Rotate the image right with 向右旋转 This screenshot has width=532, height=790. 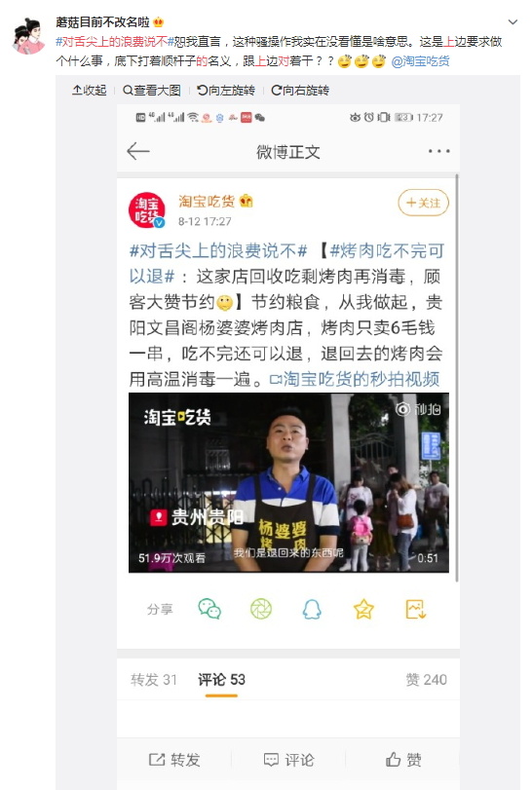tap(300, 91)
